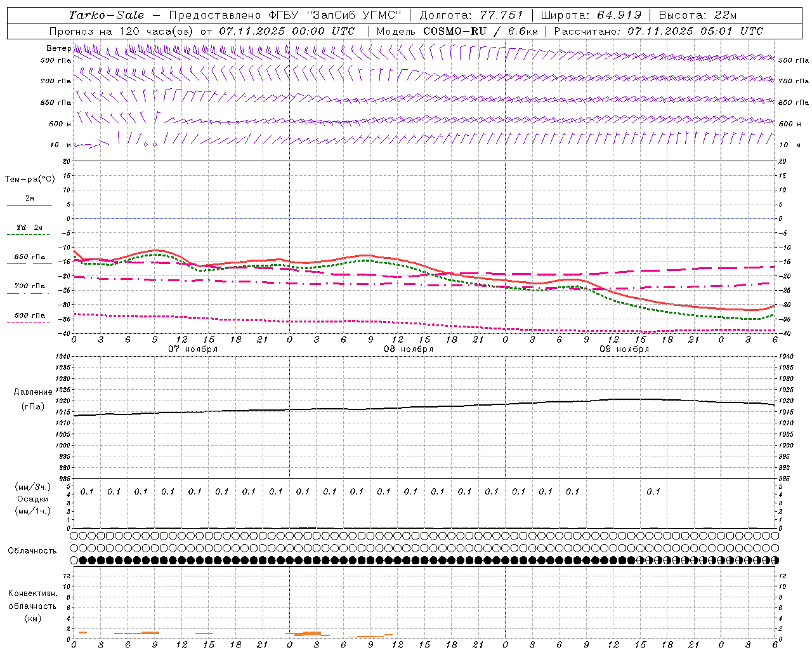Click the 07 ноября date label

(193, 349)
